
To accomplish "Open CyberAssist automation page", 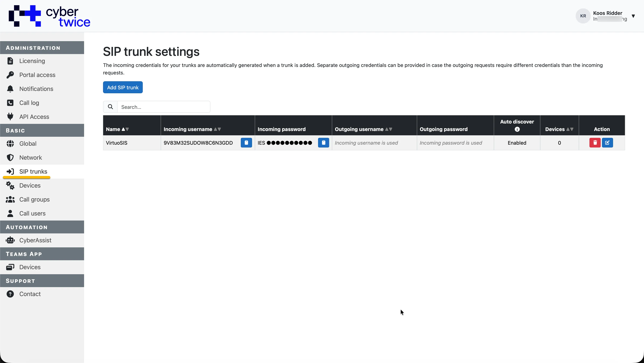I will pos(42,240).
